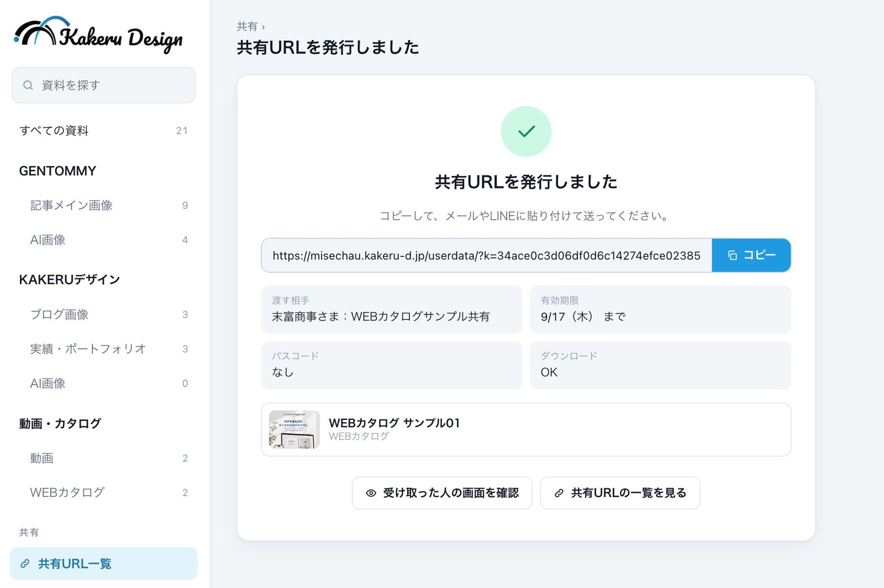The width and height of the screenshot is (884, 588).
Task: Click the eye icon for recipient preview
Action: [371, 493]
